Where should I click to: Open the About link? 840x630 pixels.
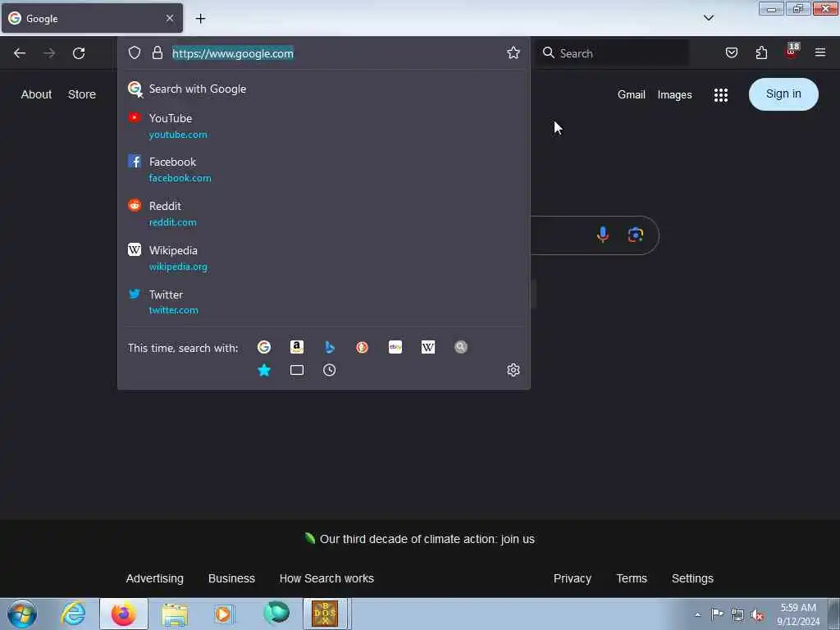point(36,94)
